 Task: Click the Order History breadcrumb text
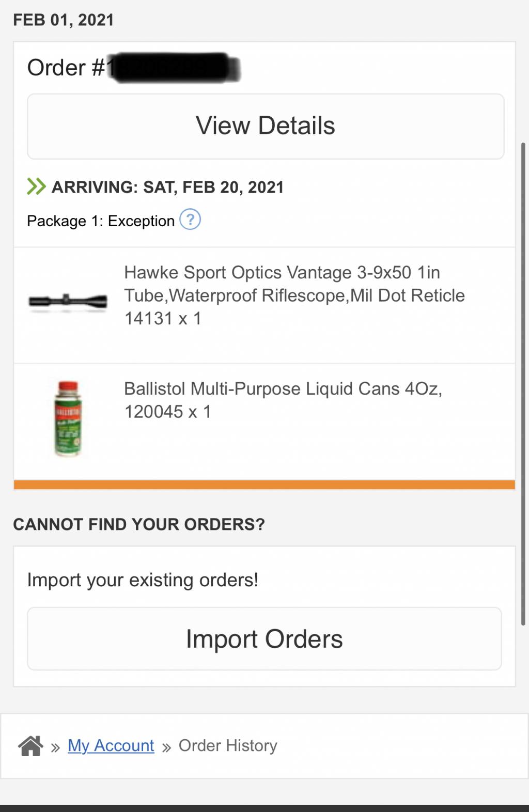coord(228,746)
